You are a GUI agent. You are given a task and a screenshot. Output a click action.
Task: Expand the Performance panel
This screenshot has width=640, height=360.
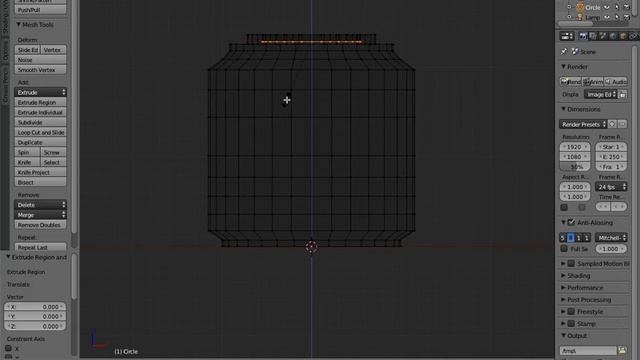pos(563,288)
